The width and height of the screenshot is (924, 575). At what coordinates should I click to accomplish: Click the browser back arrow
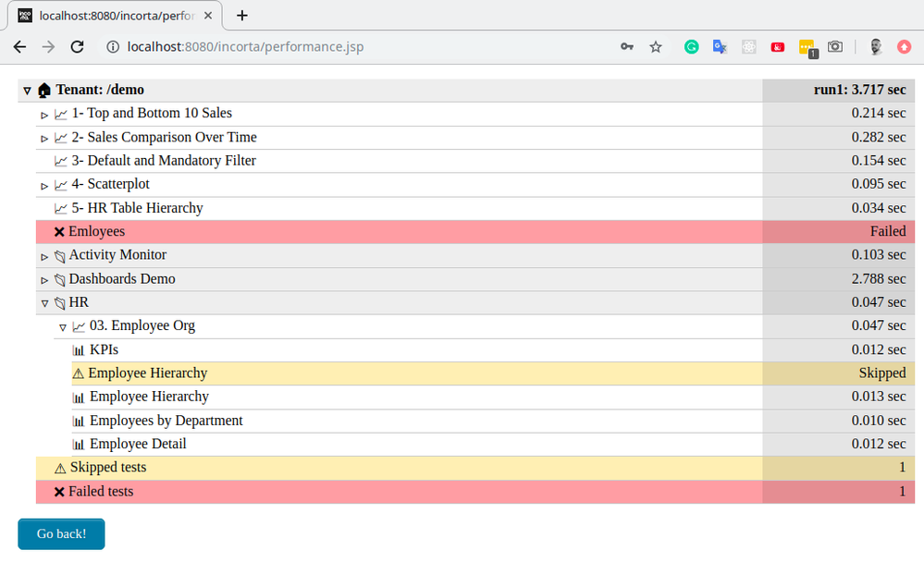[x=19, y=46]
